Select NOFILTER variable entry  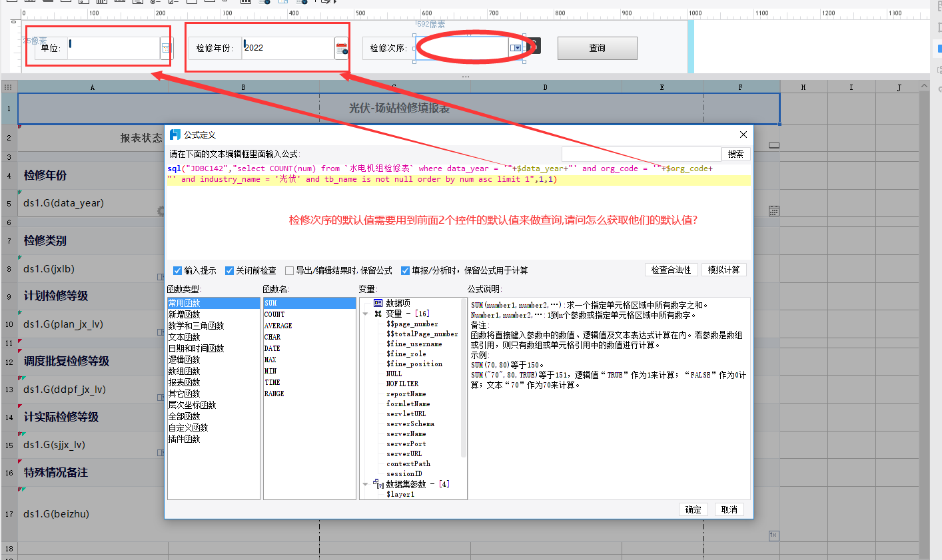click(402, 384)
